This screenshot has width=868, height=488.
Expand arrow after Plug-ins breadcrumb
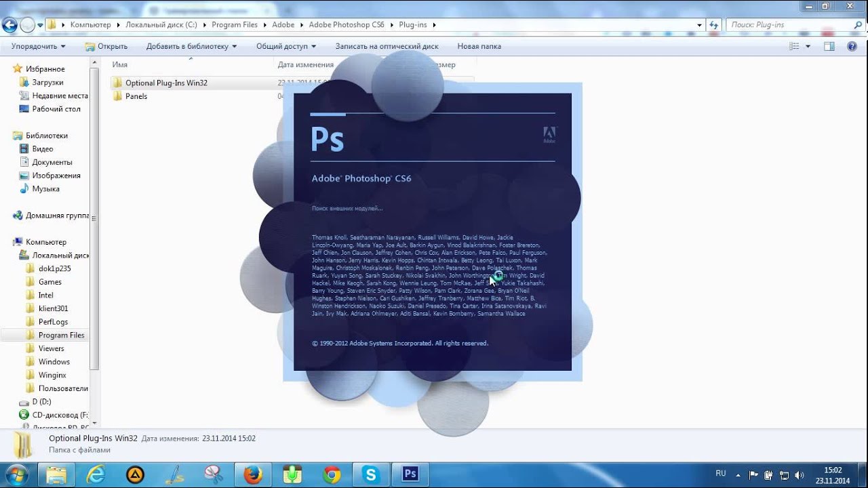(x=434, y=25)
